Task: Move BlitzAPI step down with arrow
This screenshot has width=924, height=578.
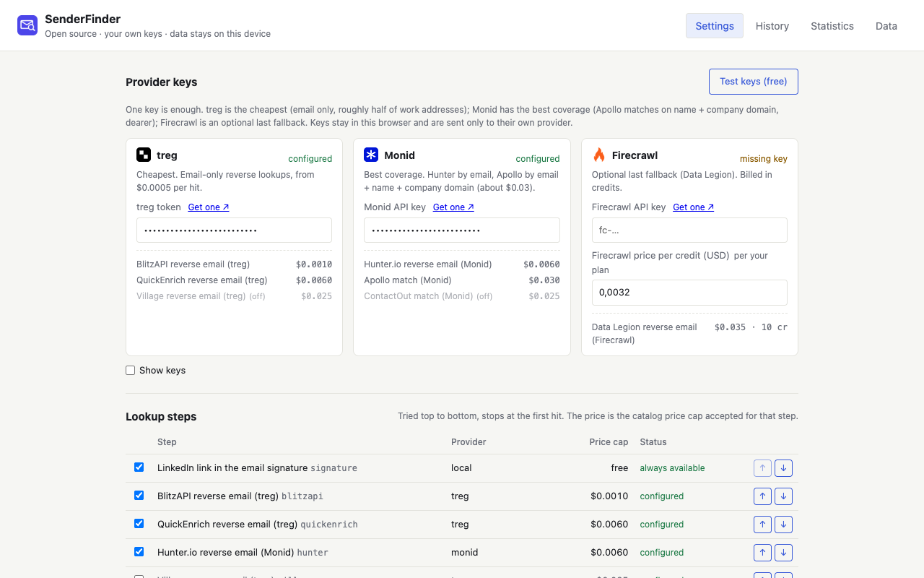Action: [783, 496]
